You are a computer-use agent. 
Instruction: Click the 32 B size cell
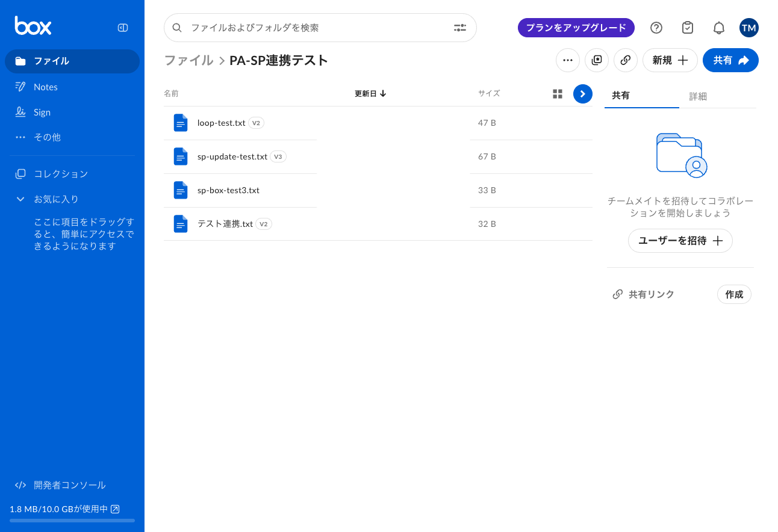point(487,224)
